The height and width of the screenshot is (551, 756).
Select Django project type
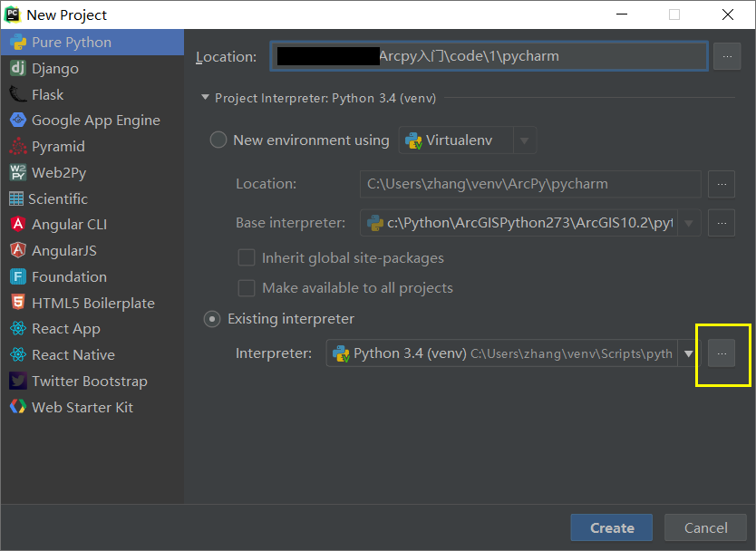click(92, 69)
